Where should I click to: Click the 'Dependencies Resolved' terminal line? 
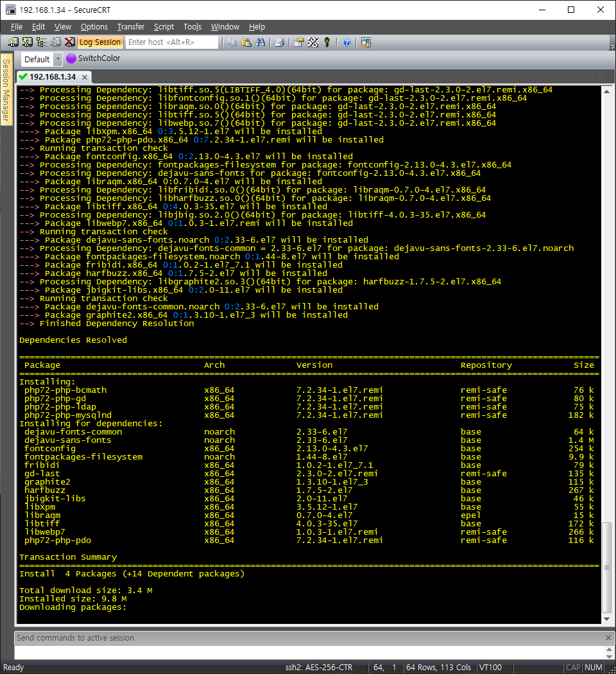point(73,340)
